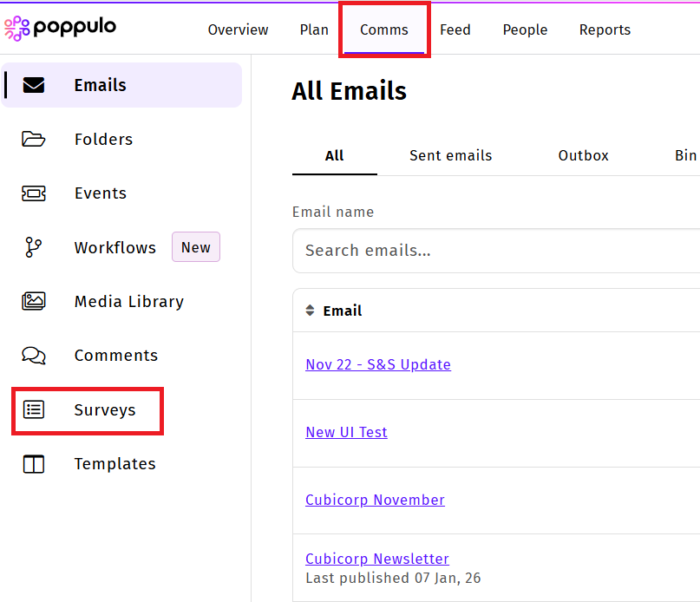The height and width of the screenshot is (602, 700).
Task: Click the Events ticket icon
Action: [34, 193]
